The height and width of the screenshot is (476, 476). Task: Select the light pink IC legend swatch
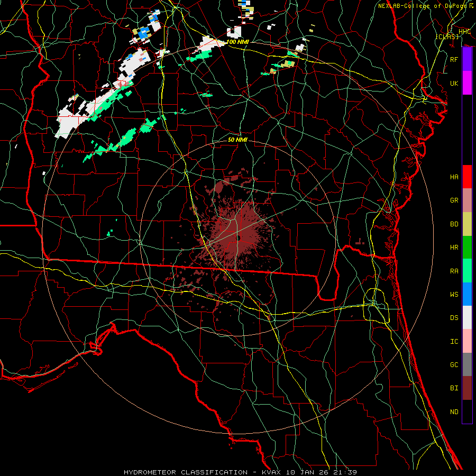pyautogui.click(x=467, y=341)
